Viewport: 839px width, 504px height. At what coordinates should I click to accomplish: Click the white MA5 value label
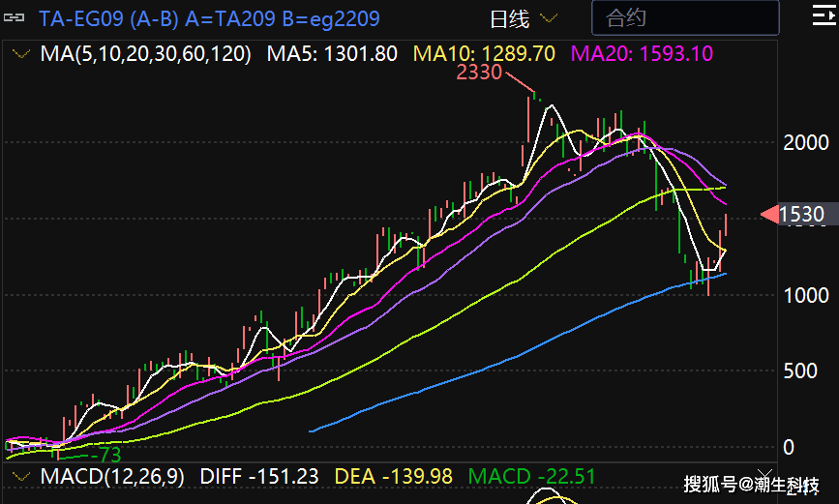[x=332, y=54]
